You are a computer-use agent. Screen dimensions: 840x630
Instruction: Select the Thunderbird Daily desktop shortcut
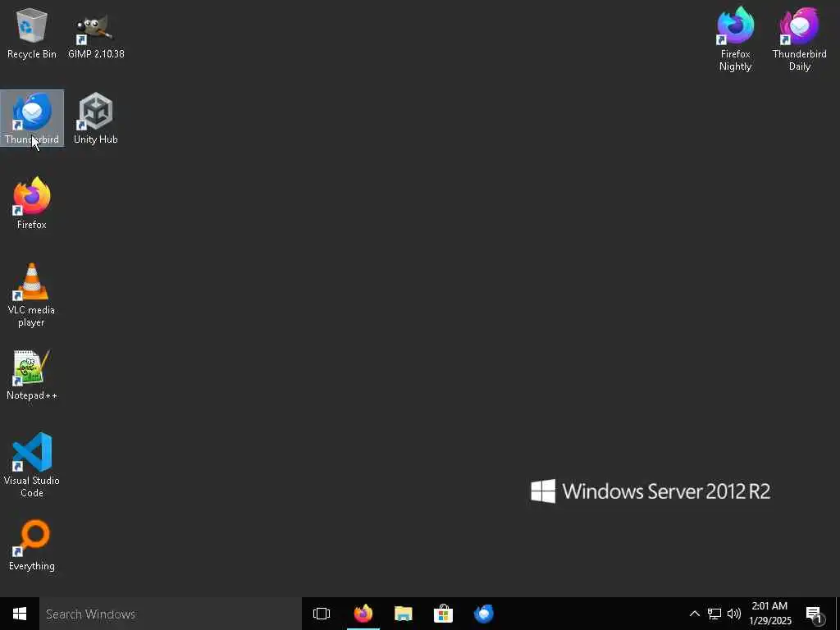coord(799,39)
